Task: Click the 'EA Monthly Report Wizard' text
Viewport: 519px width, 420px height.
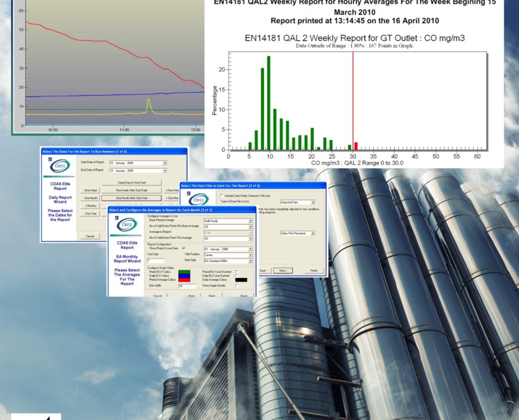Action: [127, 259]
